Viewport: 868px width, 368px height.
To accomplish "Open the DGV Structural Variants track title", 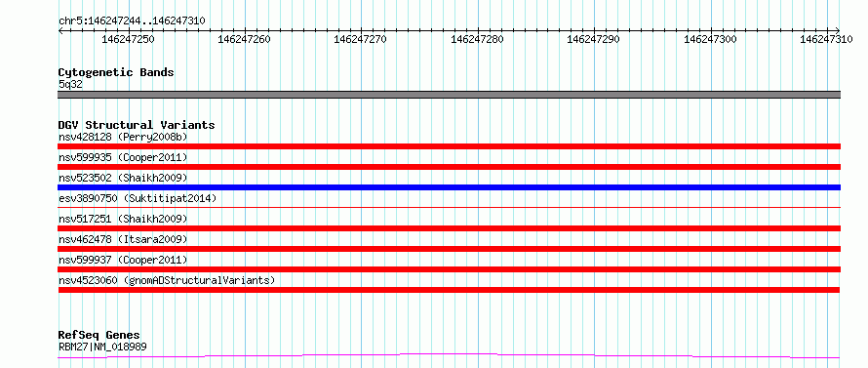I will pos(137,125).
